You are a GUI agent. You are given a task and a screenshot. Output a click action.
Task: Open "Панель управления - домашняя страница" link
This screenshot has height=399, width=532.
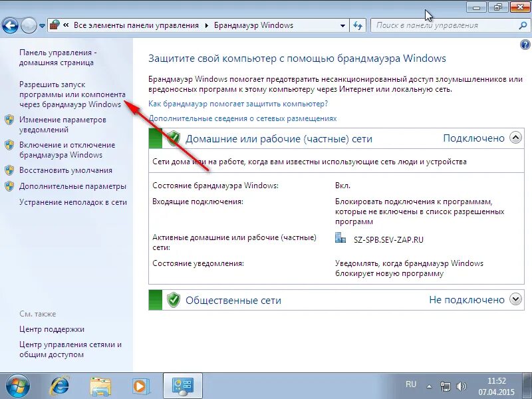tap(58, 57)
